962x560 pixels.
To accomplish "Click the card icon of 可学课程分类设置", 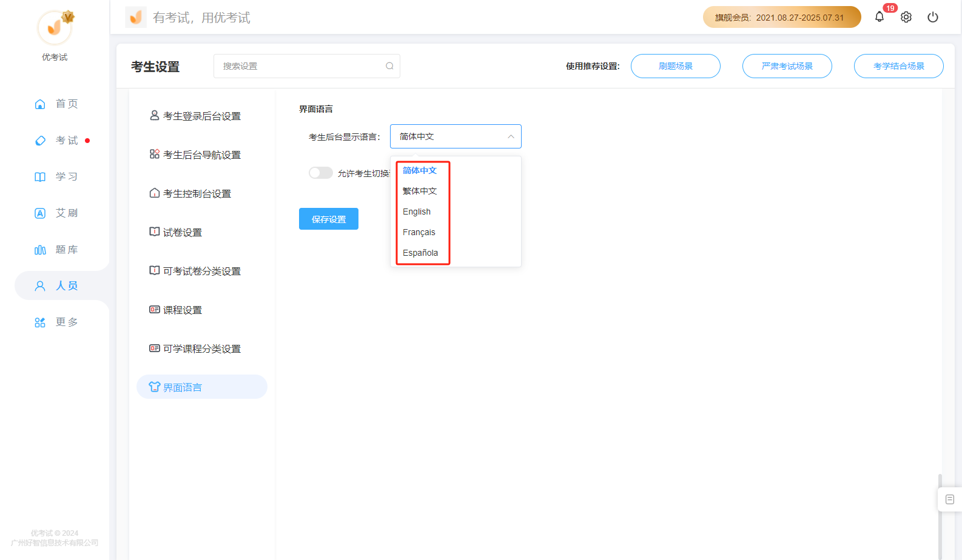I will [x=155, y=348].
